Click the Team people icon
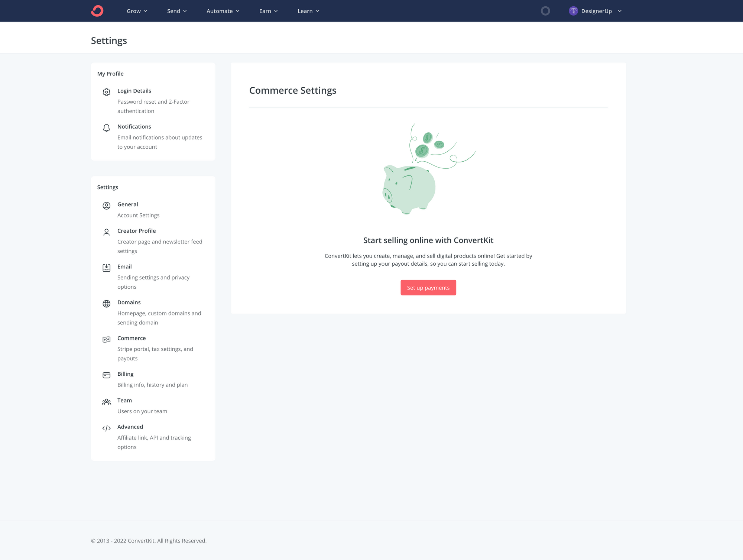The height and width of the screenshot is (560, 743). coord(107,402)
